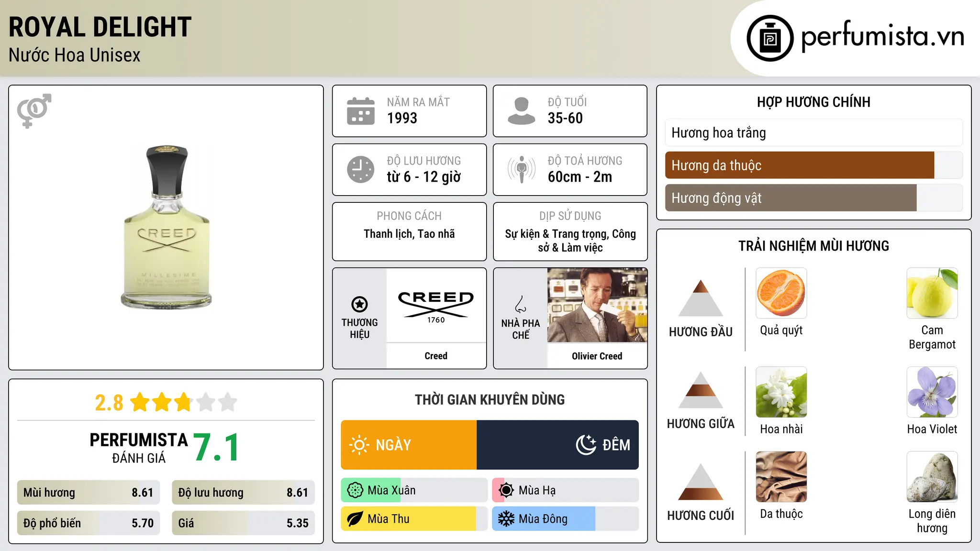Image resolution: width=980 pixels, height=551 pixels.
Task: Click the Ngày daytime segment
Action: point(409,445)
